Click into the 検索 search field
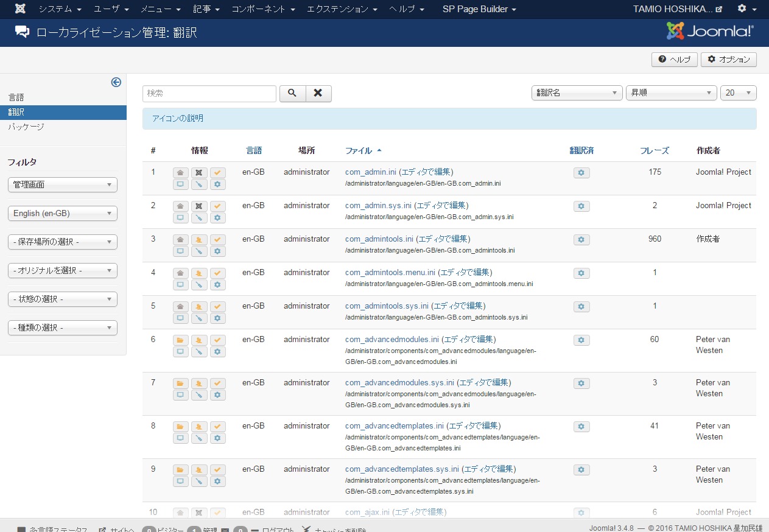 pyautogui.click(x=209, y=94)
